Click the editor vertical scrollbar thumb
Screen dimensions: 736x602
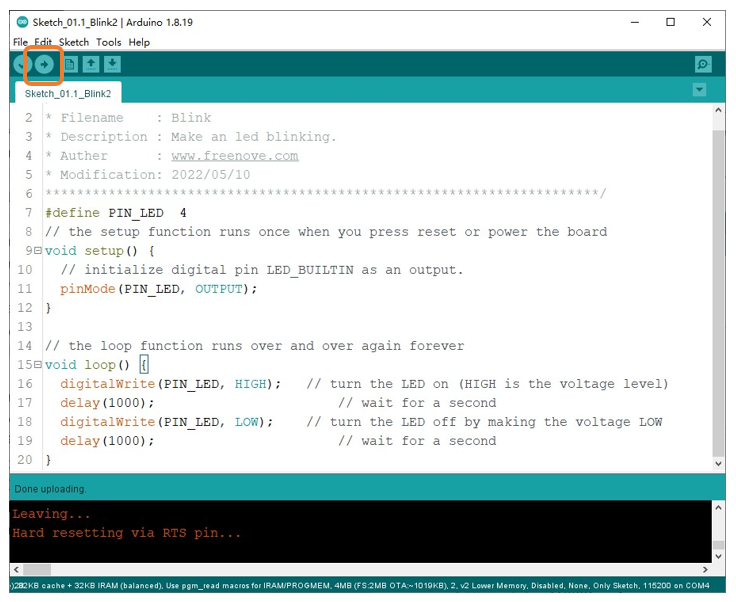point(718,293)
